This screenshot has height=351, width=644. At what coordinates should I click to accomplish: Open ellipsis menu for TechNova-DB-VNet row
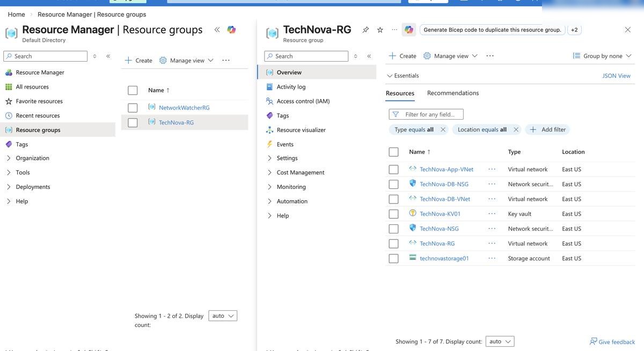tap(492, 199)
